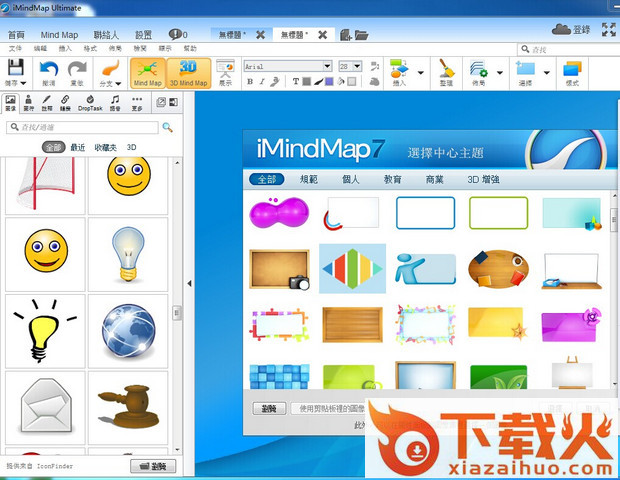The image size is (620, 480).
Task: Open the links panel chain icon
Action: [x=65, y=99]
